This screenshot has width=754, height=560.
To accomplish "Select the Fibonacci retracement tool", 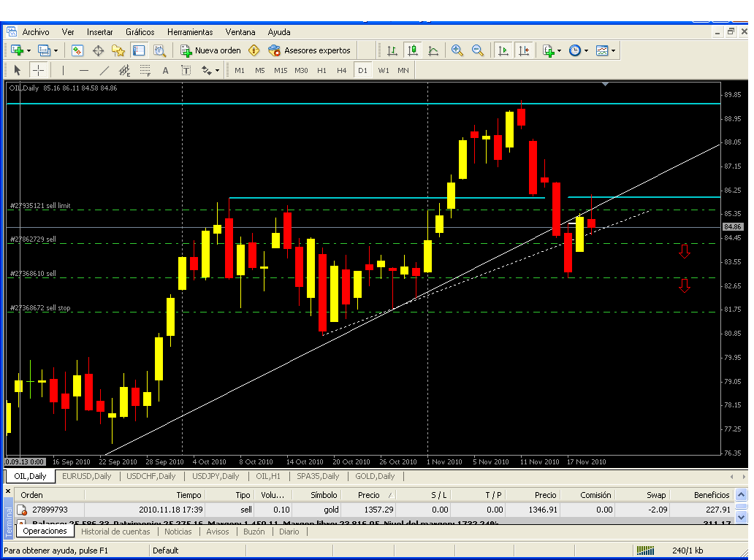I will click(x=145, y=71).
